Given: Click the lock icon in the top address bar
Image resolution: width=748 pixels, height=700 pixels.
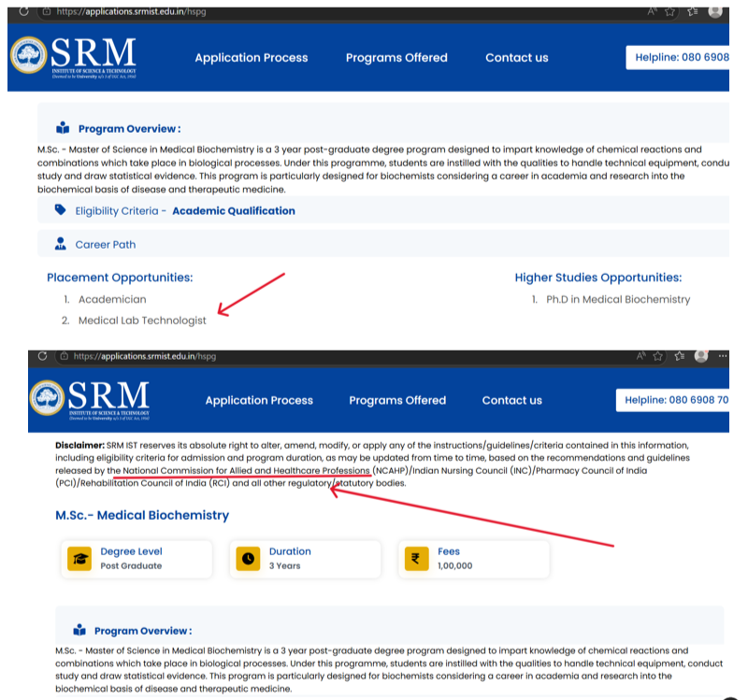Looking at the screenshot, I should [46, 11].
